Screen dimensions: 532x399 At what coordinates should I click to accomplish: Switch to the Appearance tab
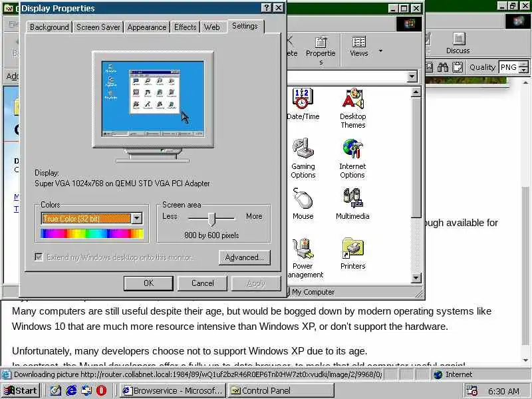[147, 27]
